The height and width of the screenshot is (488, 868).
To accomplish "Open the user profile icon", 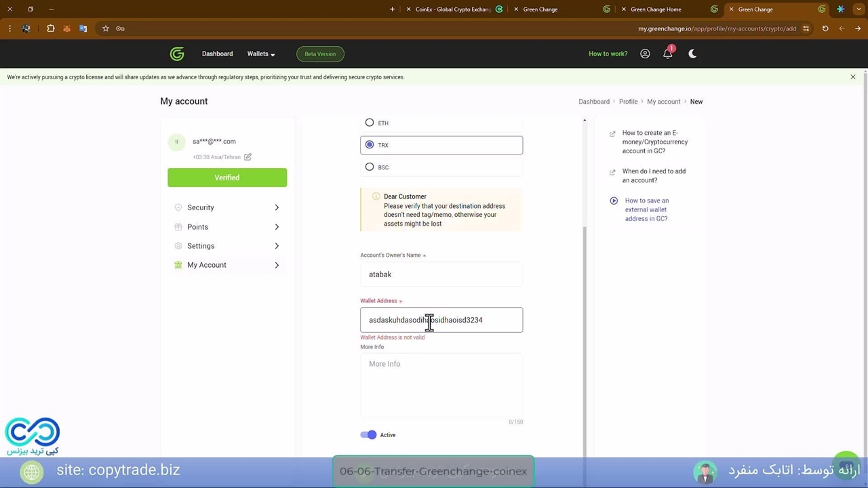I will [645, 54].
